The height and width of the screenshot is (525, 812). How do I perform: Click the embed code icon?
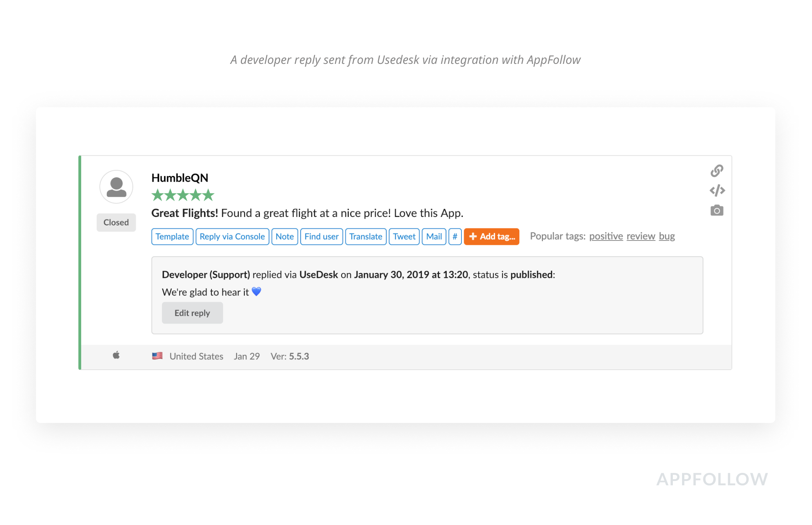coord(717,191)
